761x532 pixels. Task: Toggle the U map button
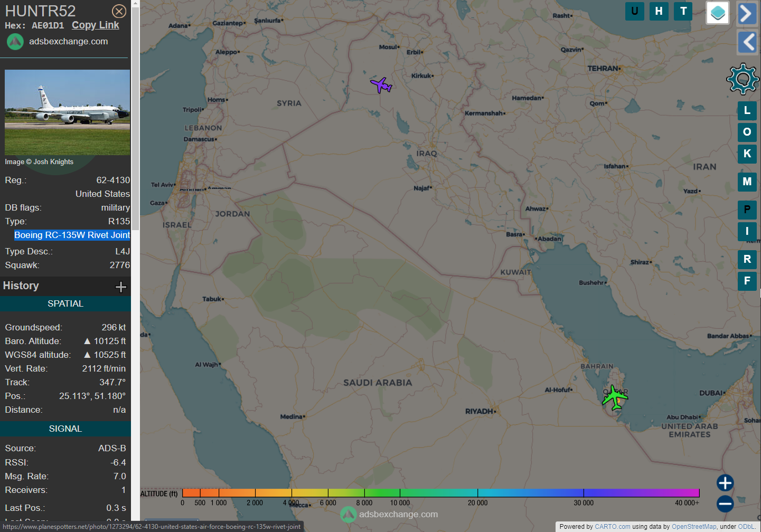click(x=635, y=11)
